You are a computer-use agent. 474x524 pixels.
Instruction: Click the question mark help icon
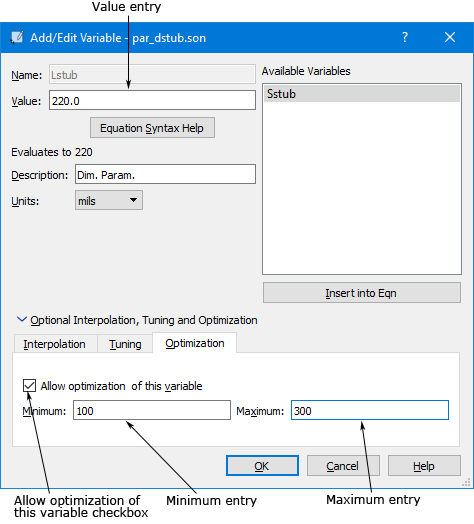405,37
